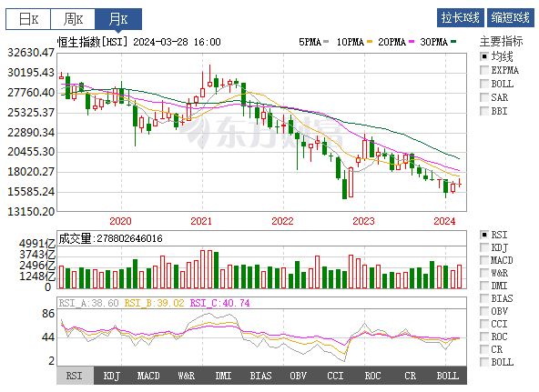Image resolution: width=539 pixels, height=392 pixels.
Task: Open the RSI tab in bottom bar
Action: 75,376
